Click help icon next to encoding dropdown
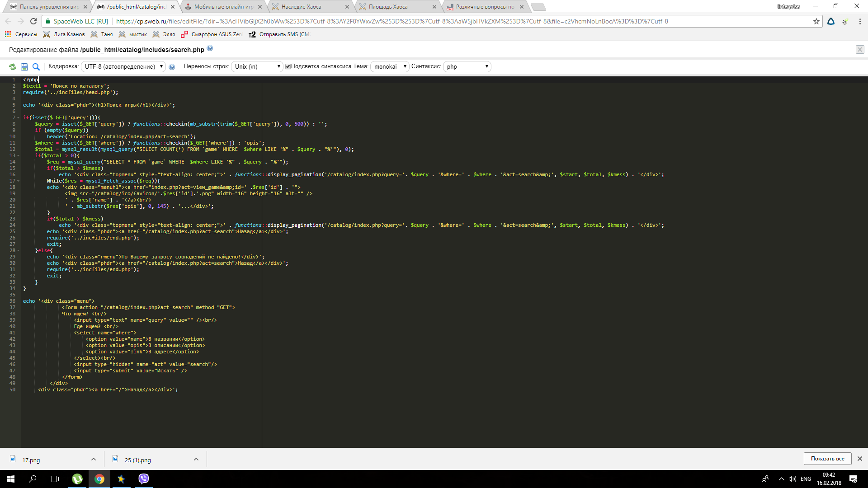This screenshot has width=868, height=488. (x=172, y=67)
